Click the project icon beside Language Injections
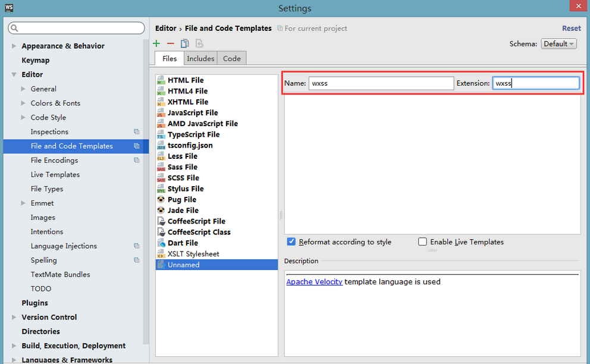This screenshot has height=364, width=590. (137, 246)
